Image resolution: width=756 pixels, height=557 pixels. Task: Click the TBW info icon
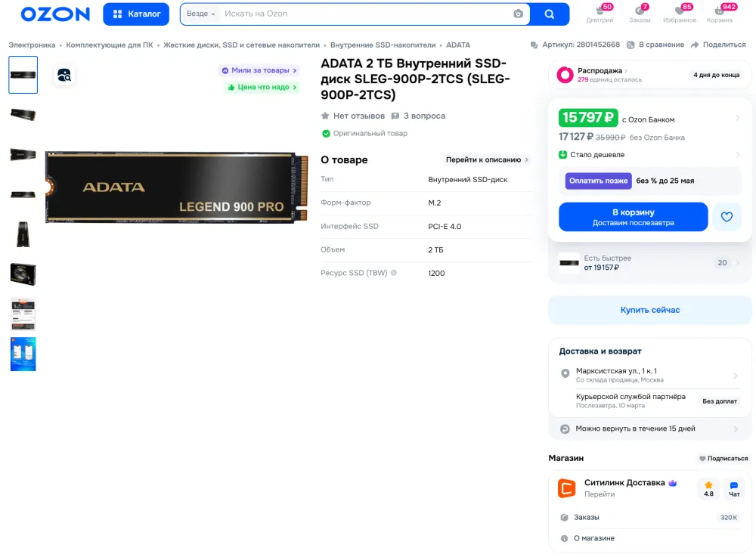[393, 273]
